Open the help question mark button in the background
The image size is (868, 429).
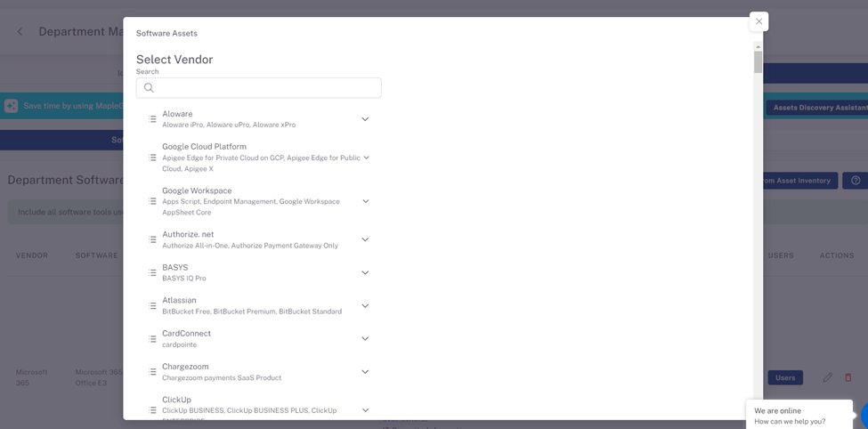click(x=856, y=181)
